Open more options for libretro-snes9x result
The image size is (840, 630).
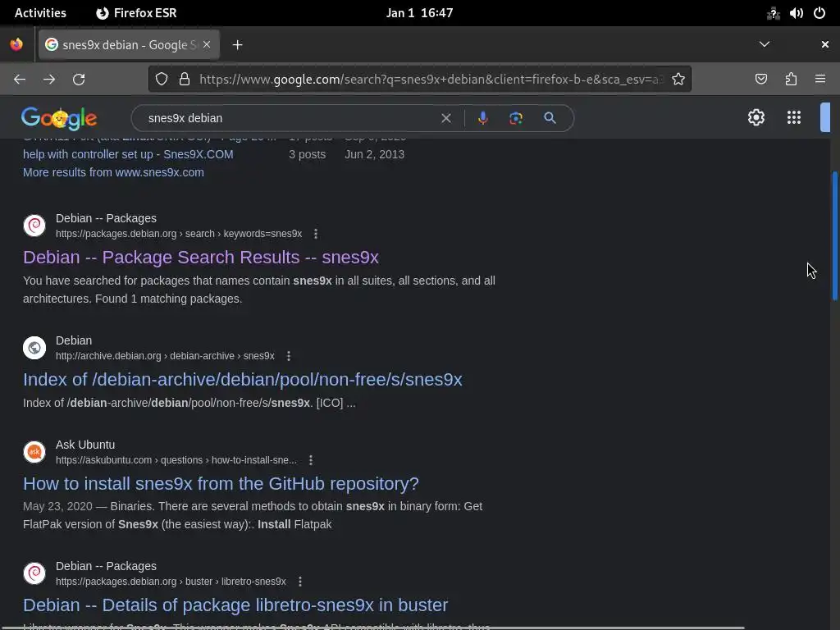pos(300,582)
